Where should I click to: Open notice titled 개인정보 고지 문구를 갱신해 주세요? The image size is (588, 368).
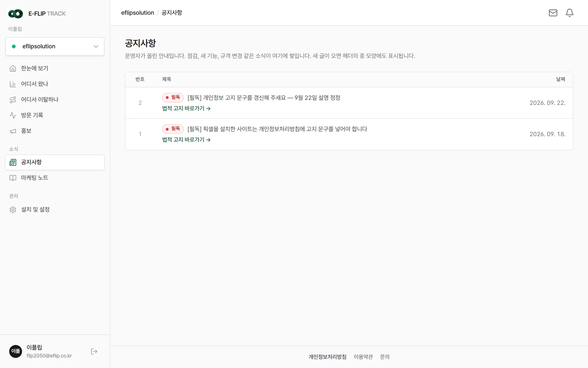click(x=264, y=98)
